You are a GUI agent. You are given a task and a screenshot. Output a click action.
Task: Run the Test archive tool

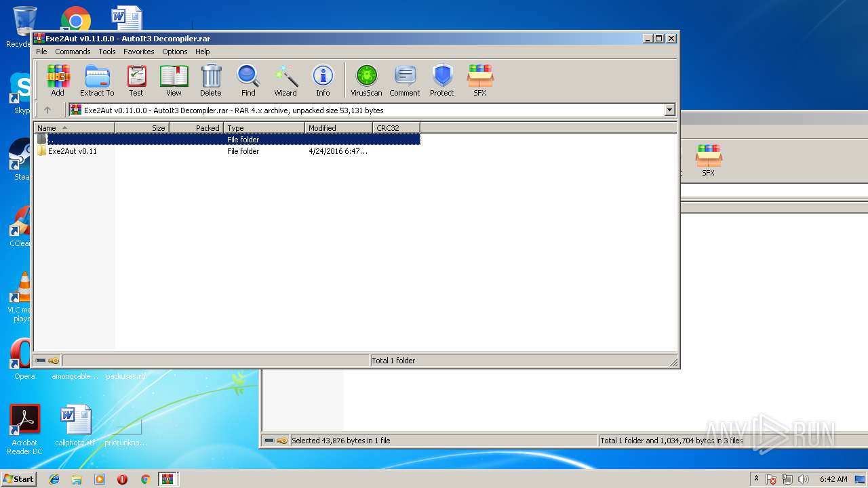(x=136, y=81)
